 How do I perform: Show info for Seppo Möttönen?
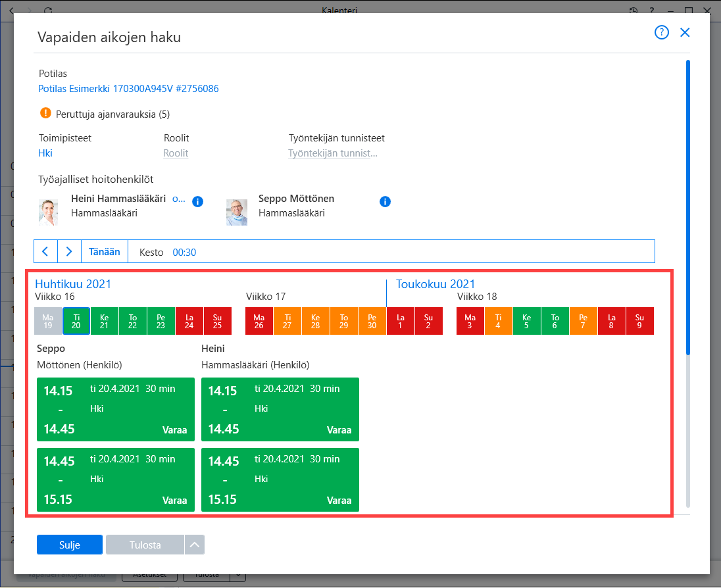(385, 201)
